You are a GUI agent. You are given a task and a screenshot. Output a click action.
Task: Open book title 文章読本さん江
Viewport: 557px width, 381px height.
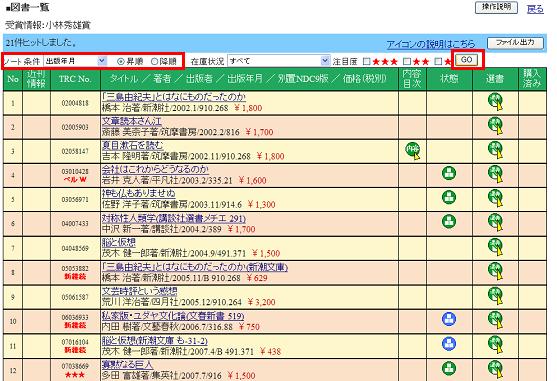point(131,121)
